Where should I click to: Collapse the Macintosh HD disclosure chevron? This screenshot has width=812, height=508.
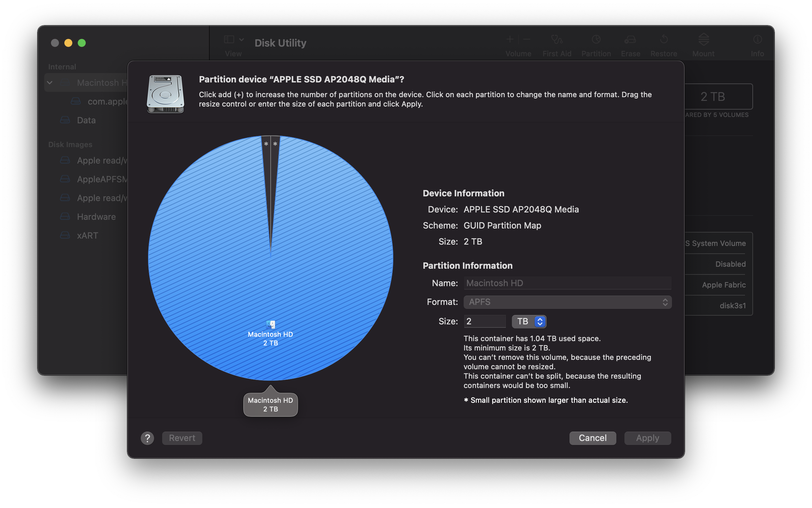click(50, 83)
